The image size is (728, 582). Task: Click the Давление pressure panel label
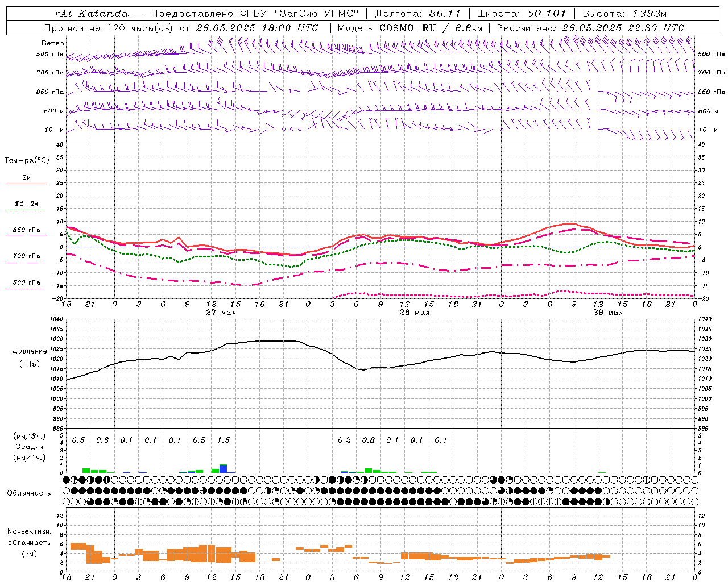point(30,351)
